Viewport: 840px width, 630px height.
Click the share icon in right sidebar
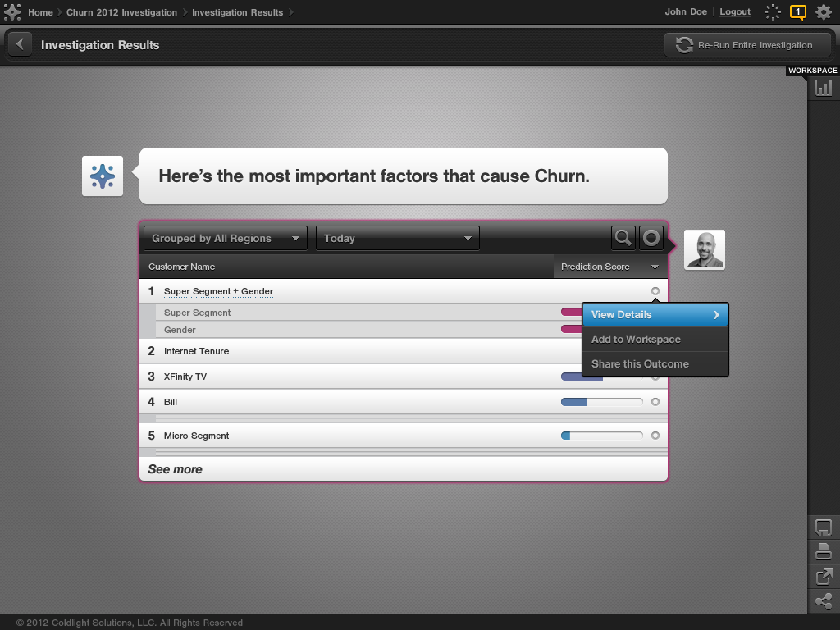(824, 601)
